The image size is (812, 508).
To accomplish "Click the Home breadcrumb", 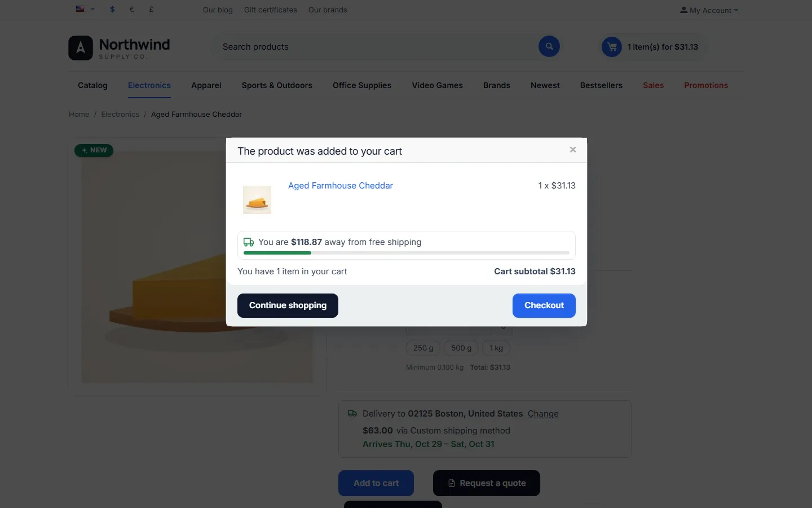I will pos(79,114).
